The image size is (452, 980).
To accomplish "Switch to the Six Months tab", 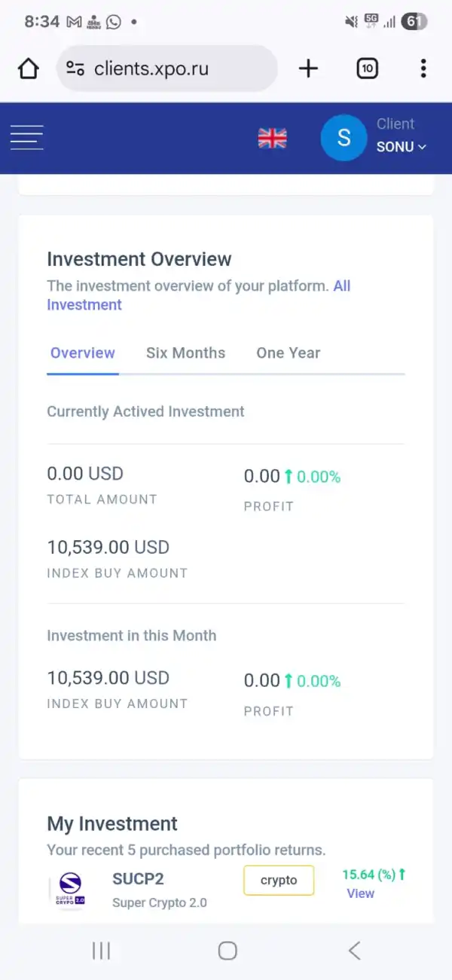I will tap(185, 353).
